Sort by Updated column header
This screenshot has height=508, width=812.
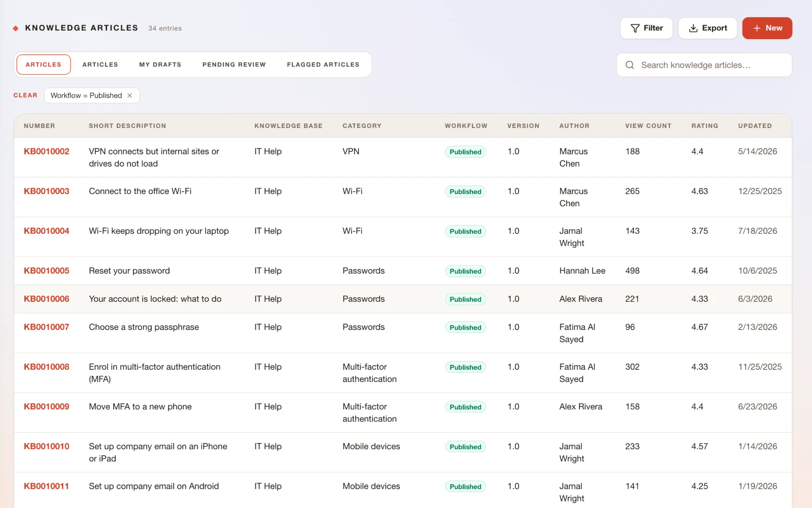tap(755, 126)
